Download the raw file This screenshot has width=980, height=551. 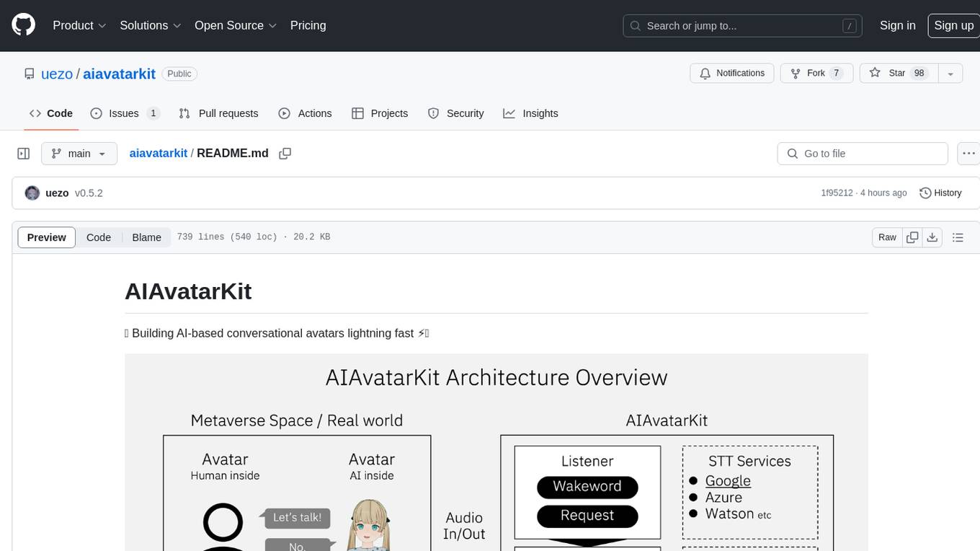[x=932, y=237]
